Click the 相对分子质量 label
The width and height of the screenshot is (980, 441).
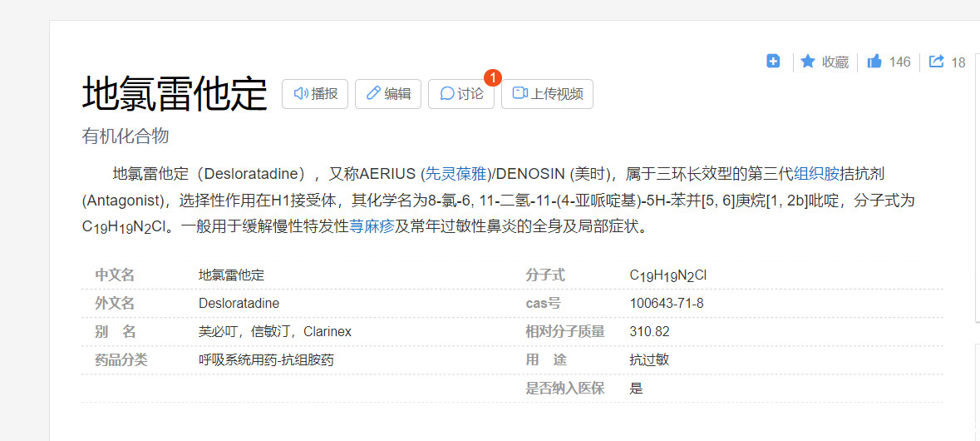pos(565,331)
